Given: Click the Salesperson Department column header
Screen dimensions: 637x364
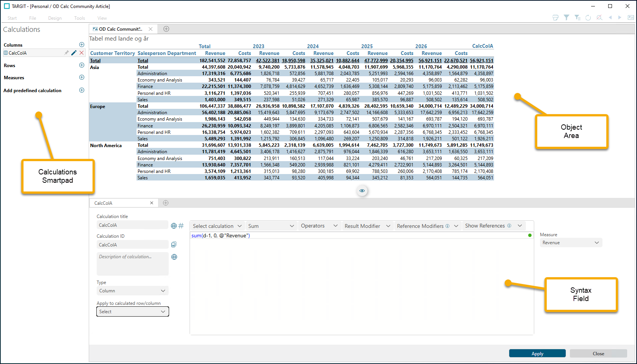Looking at the screenshot, I should coord(167,53).
